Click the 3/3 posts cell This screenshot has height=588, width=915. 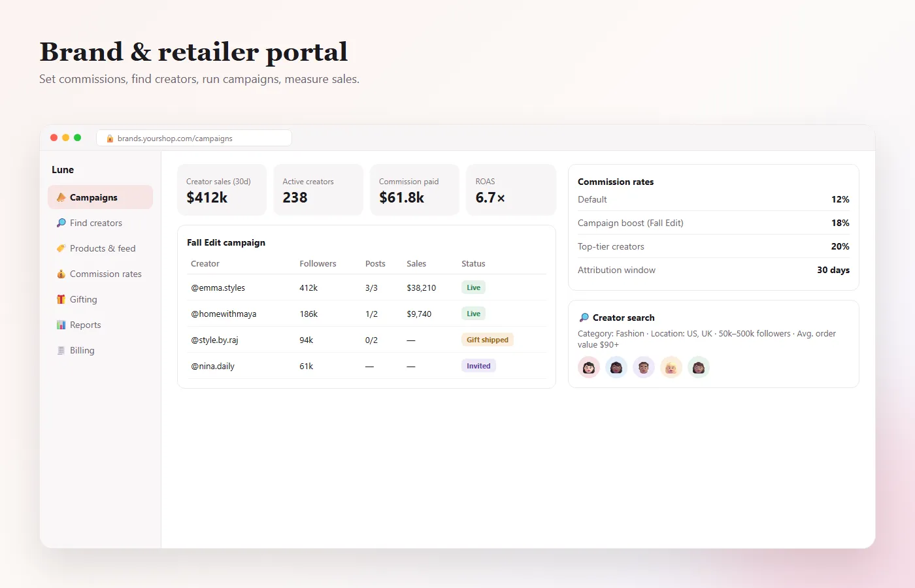371,288
